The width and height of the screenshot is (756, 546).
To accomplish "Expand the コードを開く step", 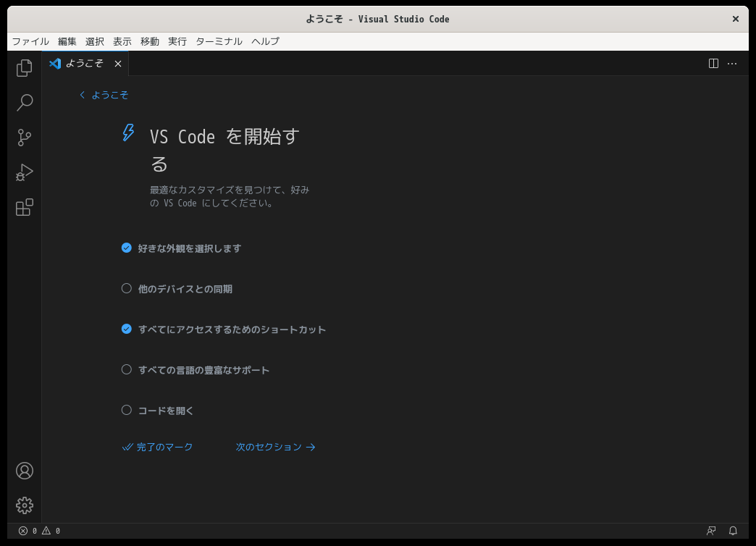I will [x=165, y=411].
